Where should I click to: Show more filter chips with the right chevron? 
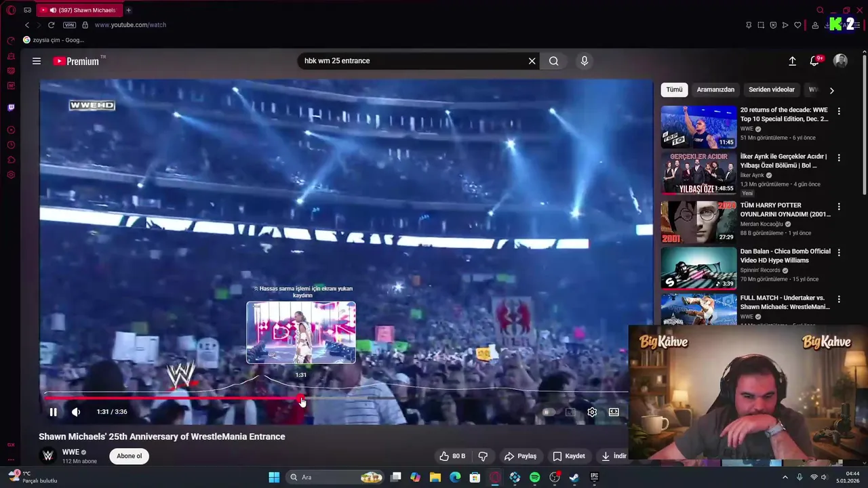click(832, 90)
